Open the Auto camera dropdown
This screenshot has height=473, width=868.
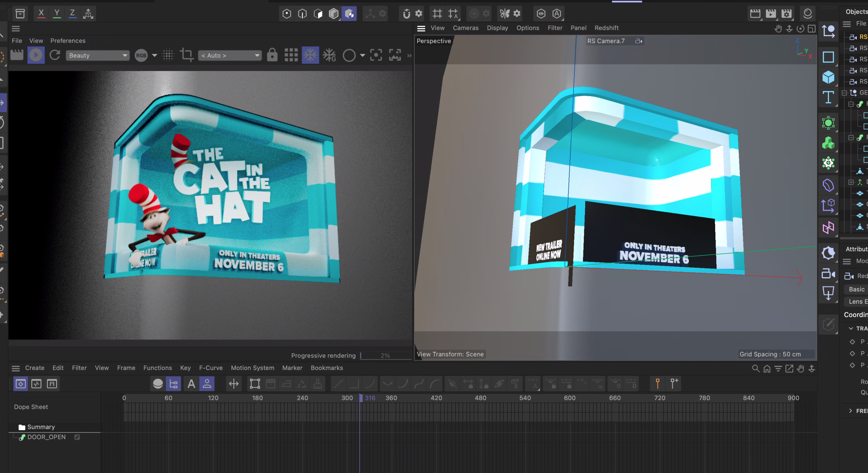click(230, 55)
